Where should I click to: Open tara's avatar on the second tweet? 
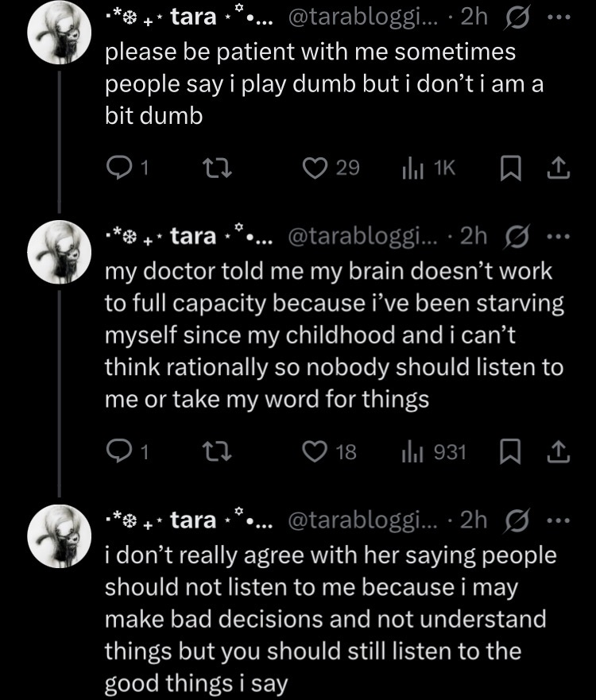tap(60, 252)
